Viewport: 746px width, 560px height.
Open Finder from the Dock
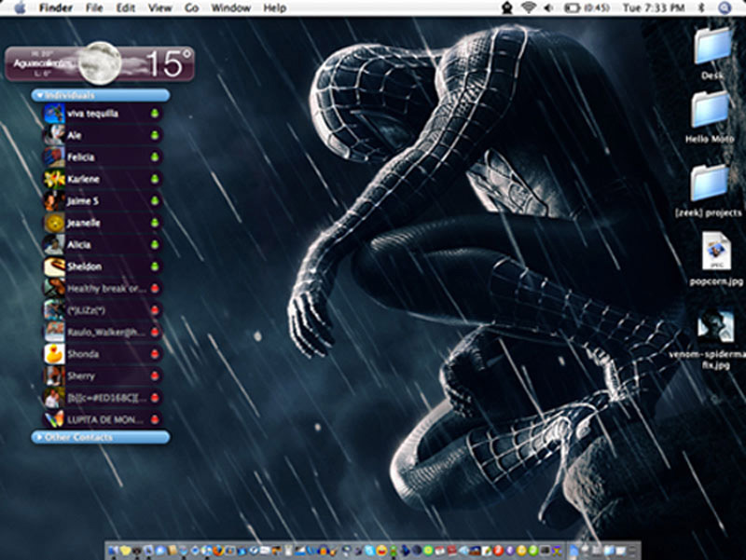coord(113,551)
